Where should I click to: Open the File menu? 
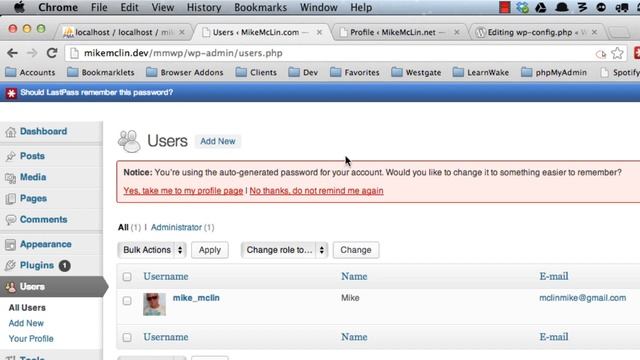pos(99,7)
